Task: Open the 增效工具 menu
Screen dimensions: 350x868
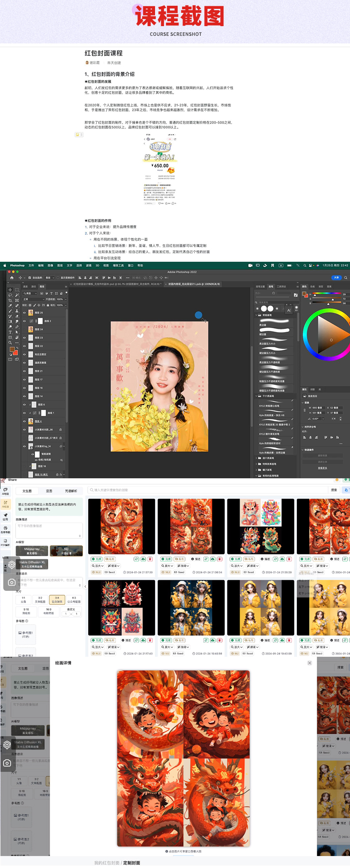Action: coord(118,266)
